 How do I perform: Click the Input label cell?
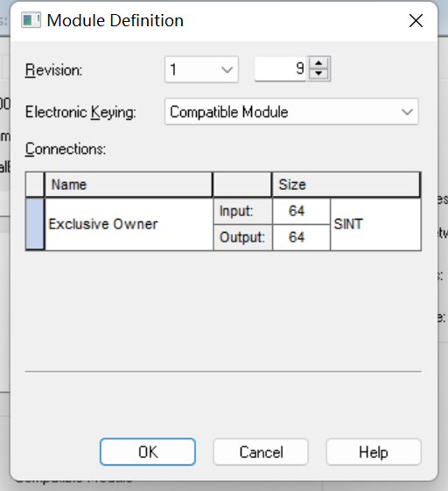(x=242, y=211)
